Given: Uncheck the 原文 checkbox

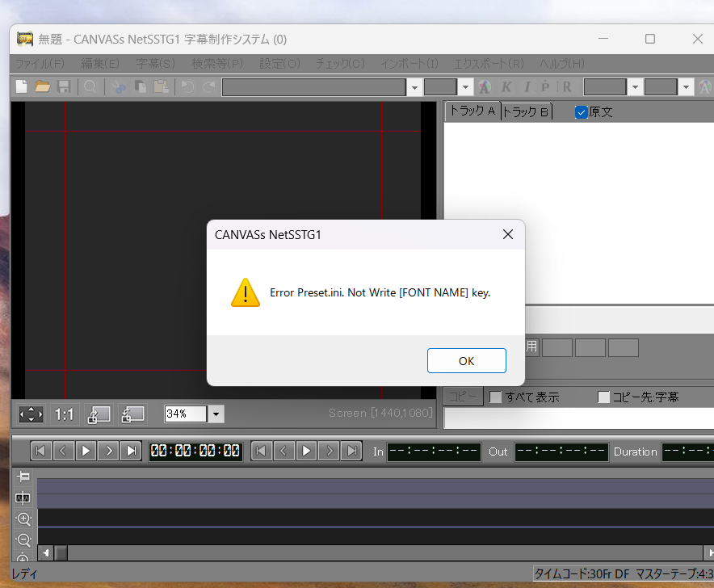Looking at the screenshot, I should [581, 112].
